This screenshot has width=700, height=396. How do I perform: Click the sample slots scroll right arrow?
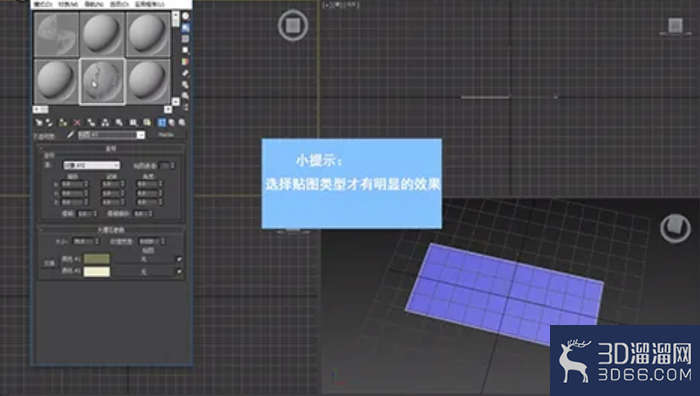[168, 109]
